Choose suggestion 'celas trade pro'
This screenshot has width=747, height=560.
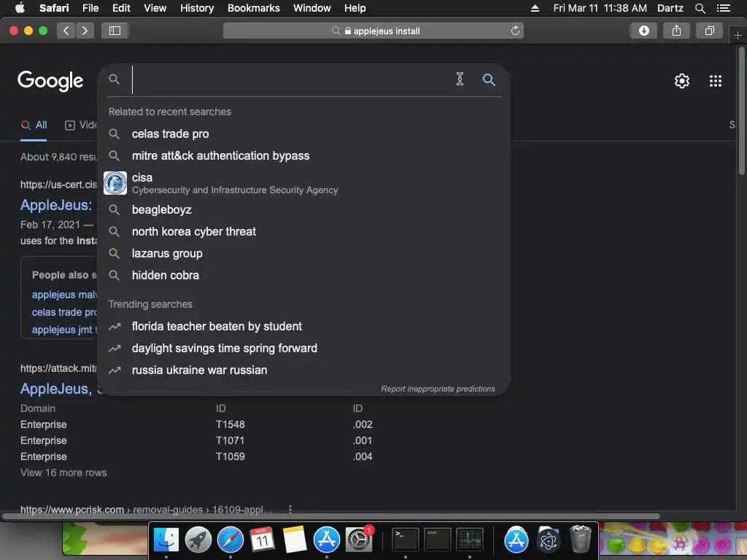point(304,134)
